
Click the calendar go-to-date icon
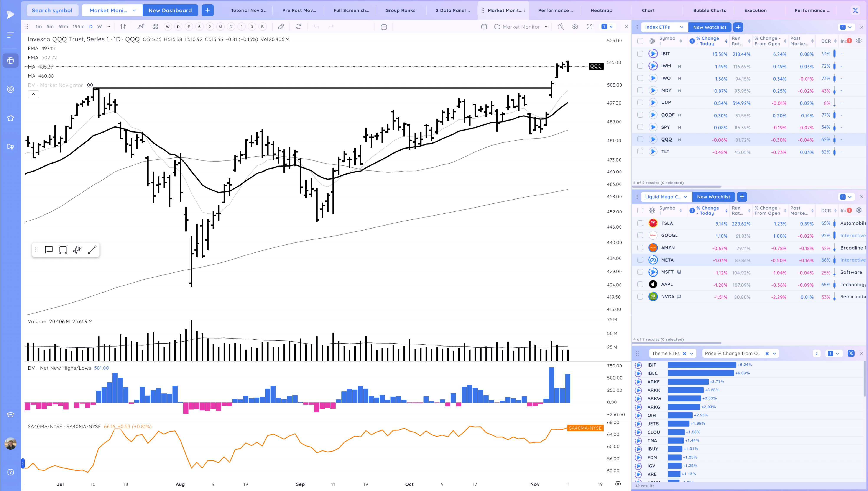pyautogui.click(x=384, y=27)
